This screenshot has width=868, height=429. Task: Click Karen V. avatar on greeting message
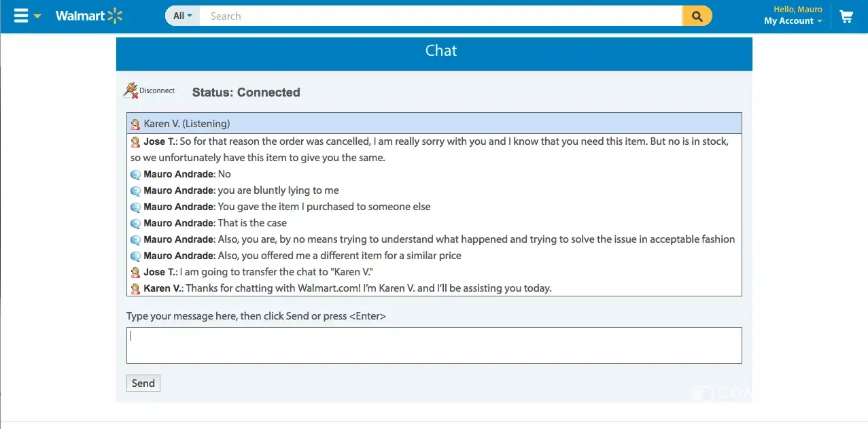(x=135, y=289)
